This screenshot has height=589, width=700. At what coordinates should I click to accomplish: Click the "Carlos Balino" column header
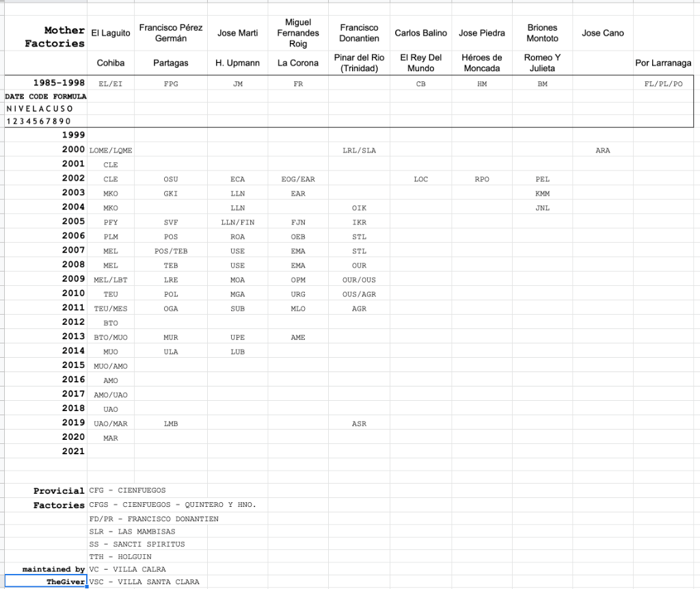(x=420, y=33)
